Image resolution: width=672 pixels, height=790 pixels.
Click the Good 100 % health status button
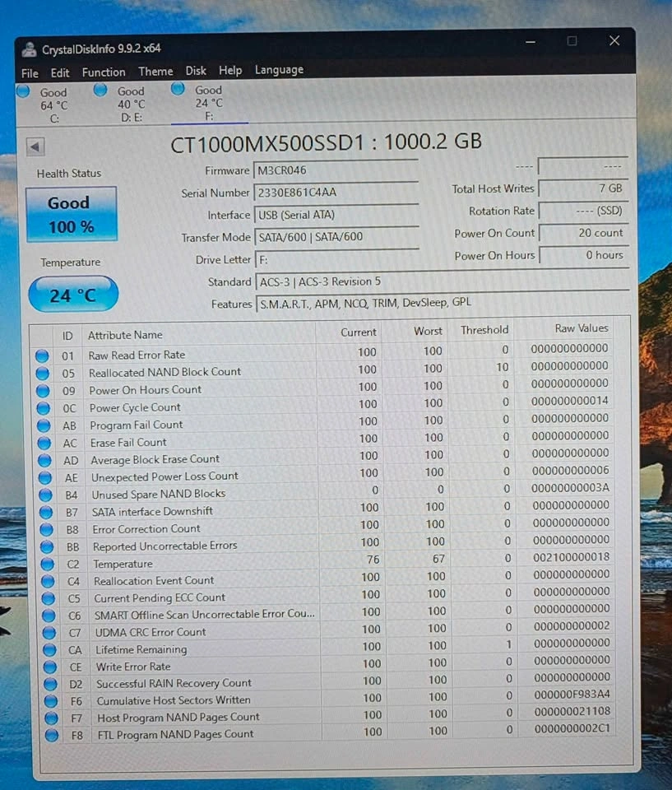[71, 215]
